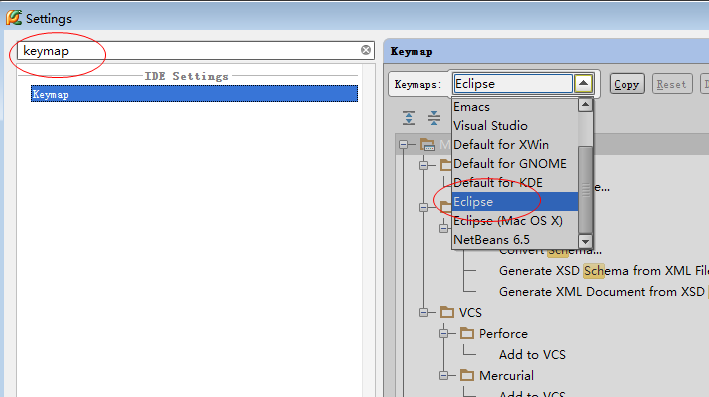Click the VCS folder icon
This screenshot has height=397, width=709.
click(x=447, y=312)
